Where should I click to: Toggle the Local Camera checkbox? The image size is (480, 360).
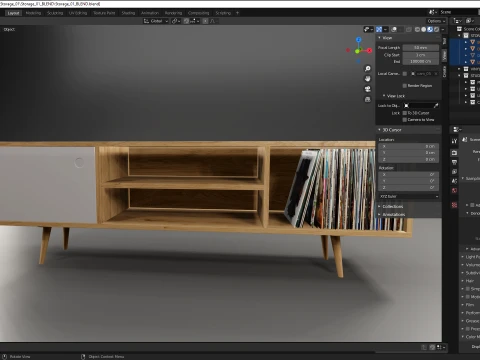pos(405,73)
